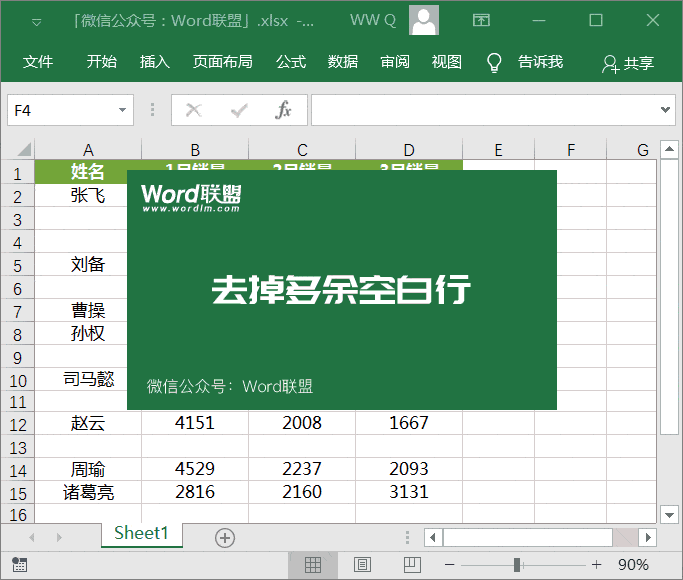Open the 页面布局 ribbon tab
Viewport: 683px width, 580px height.
pyautogui.click(x=223, y=62)
